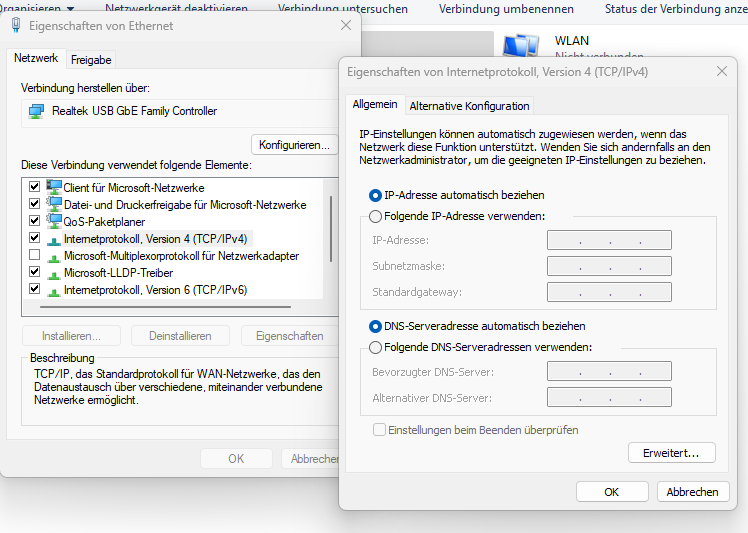The height and width of the screenshot is (533, 748).
Task: Select the WLAN adapter icon in background window
Action: (x=521, y=45)
